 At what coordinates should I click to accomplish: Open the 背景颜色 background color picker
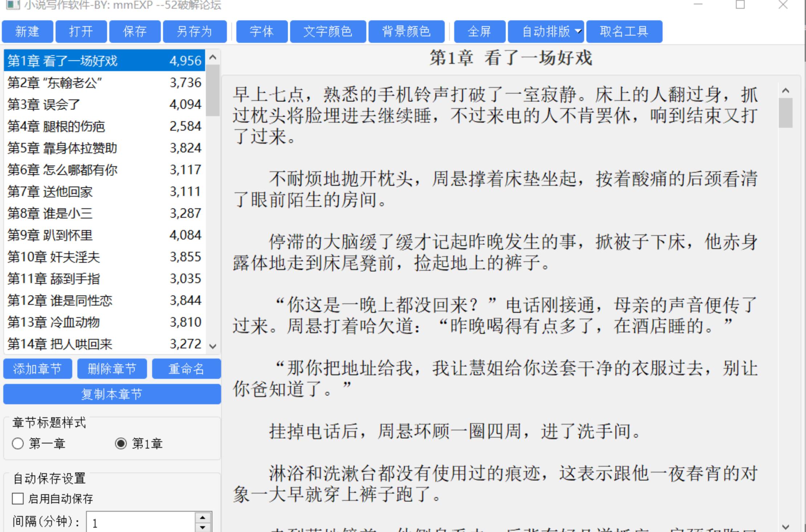click(406, 32)
